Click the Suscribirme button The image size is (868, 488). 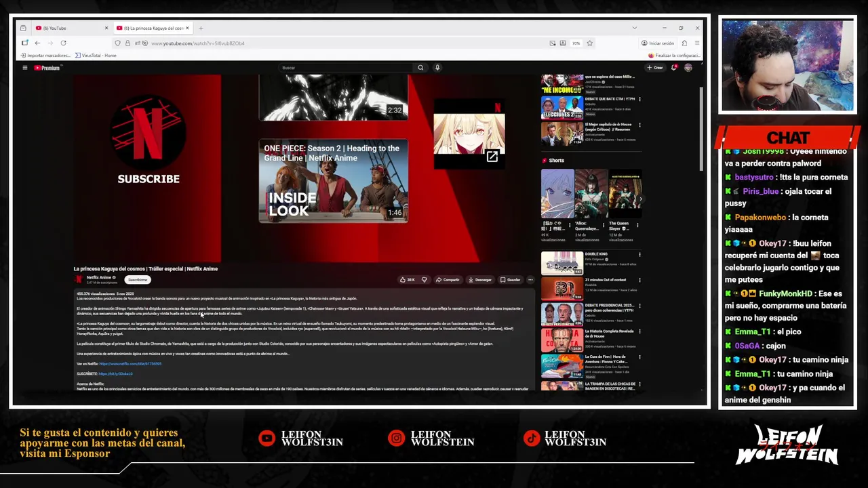pyautogui.click(x=138, y=279)
